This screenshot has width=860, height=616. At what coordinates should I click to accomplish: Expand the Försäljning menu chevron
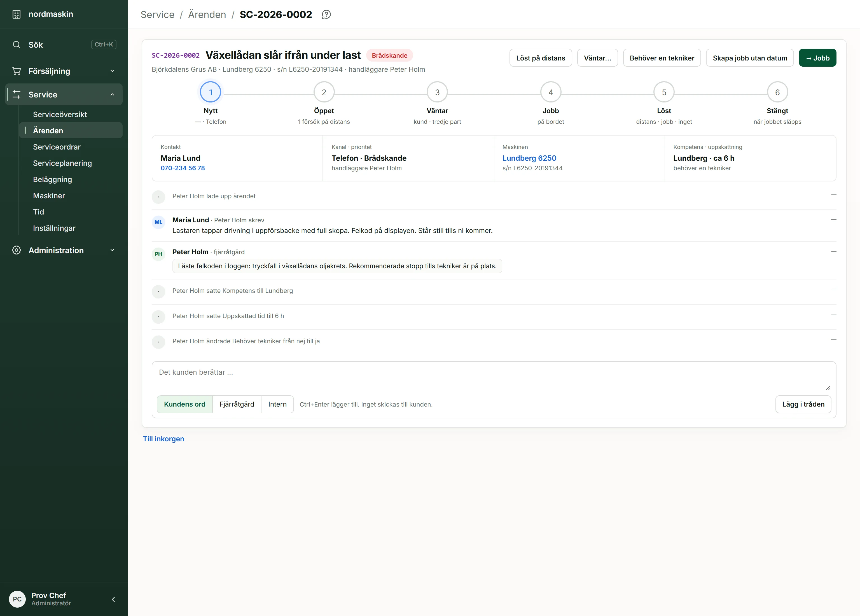coord(112,71)
